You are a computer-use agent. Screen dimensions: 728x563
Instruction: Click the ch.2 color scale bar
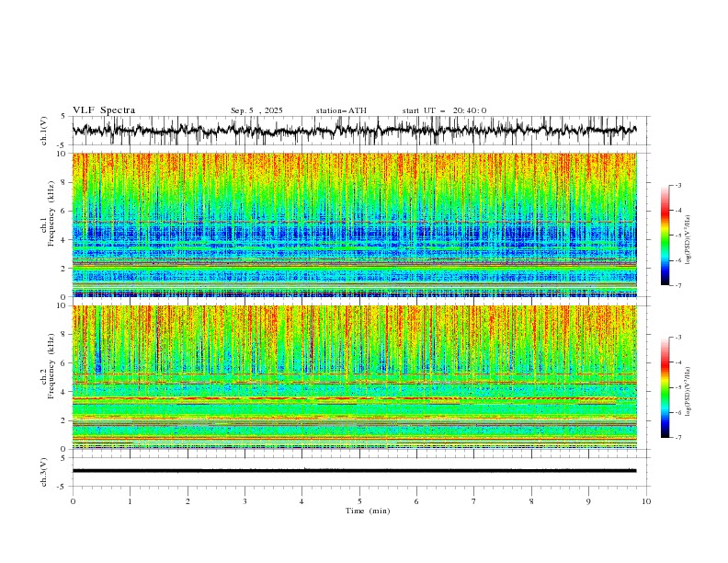(x=665, y=387)
